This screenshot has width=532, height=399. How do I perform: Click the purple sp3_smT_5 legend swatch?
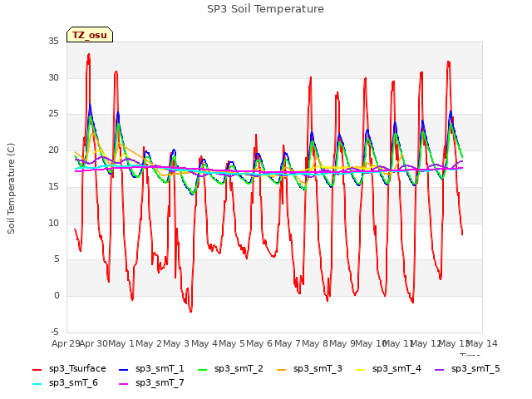pos(440,369)
